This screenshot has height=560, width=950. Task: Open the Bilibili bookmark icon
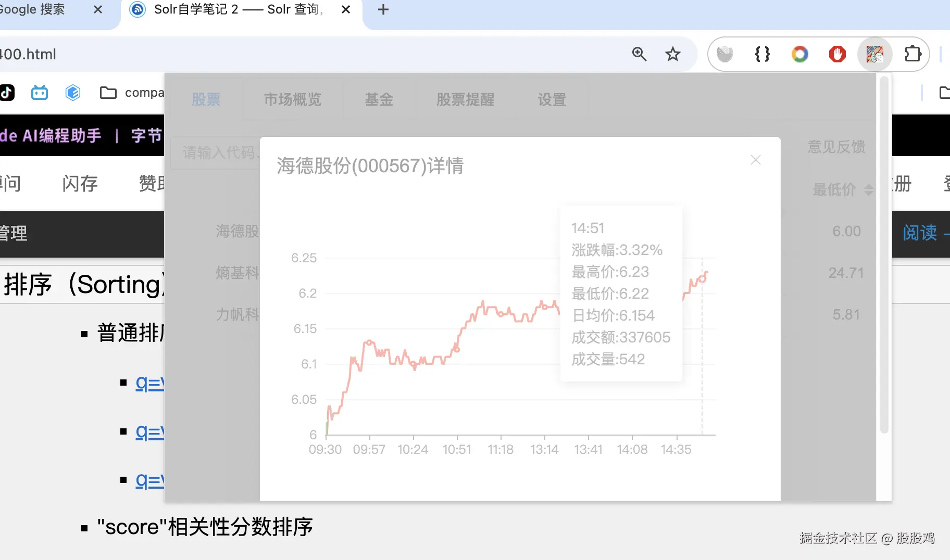[x=39, y=92]
